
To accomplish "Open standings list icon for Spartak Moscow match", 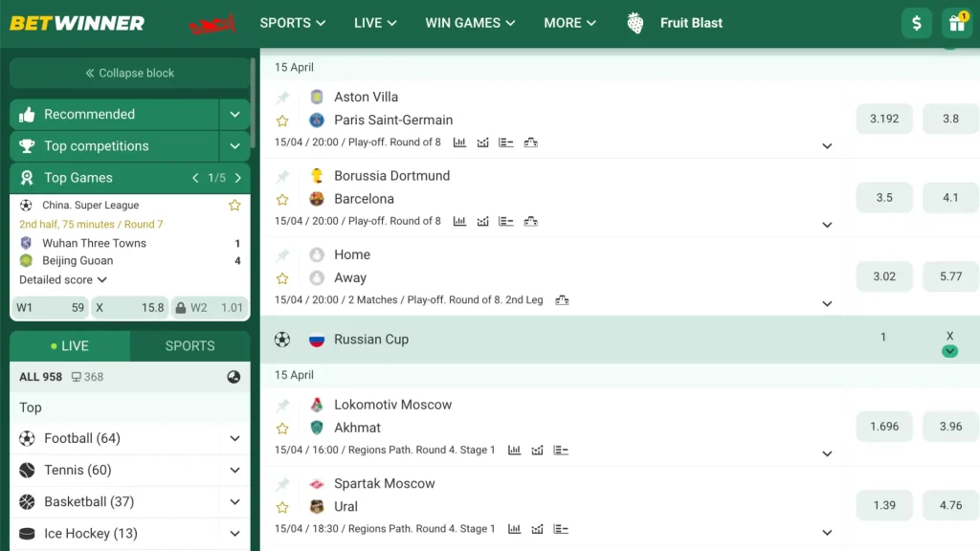I will click(x=561, y=528).
